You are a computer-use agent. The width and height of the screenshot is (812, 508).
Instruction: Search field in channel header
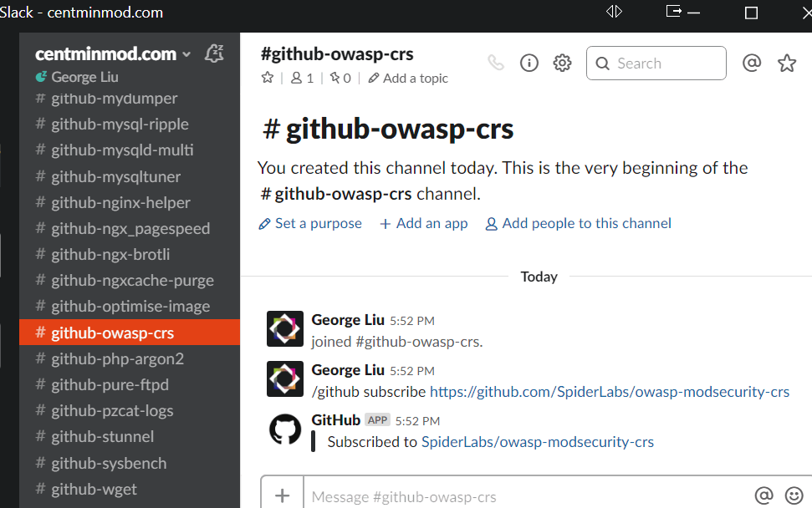(x=656, y=63)
